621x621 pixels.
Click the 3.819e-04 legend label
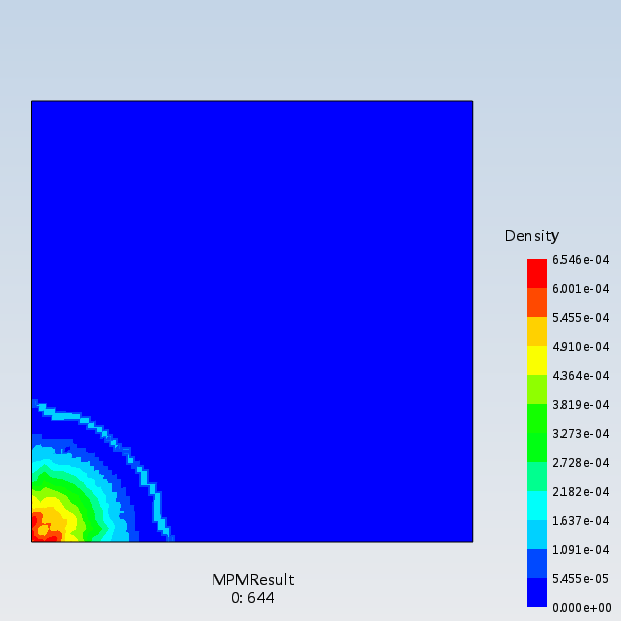pos(581,404)
